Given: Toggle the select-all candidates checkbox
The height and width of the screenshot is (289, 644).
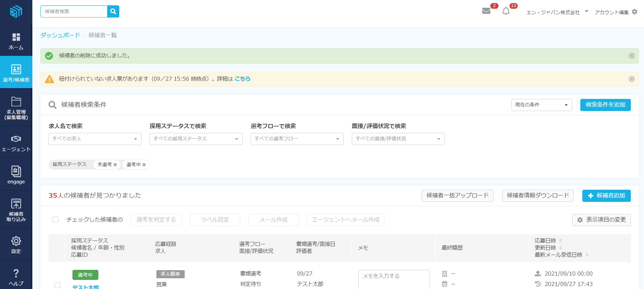Looking at the screenshot, I should (x=56, y=220).
